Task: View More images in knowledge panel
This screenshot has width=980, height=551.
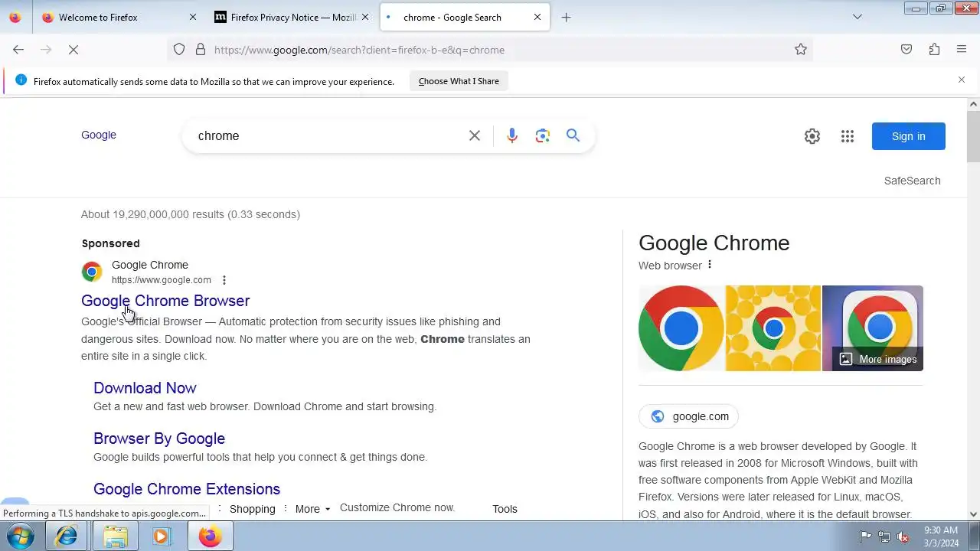Action: pos(878,359)
